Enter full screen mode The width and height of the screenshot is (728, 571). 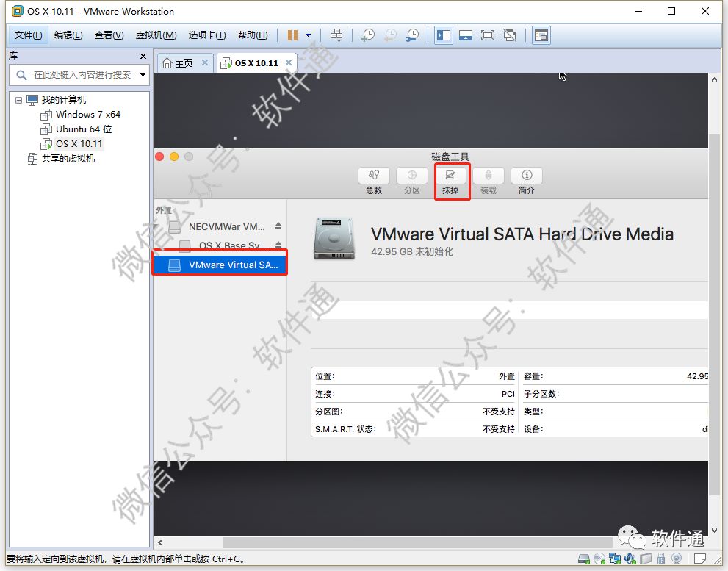pyautogui.click(x=488, y=35)
